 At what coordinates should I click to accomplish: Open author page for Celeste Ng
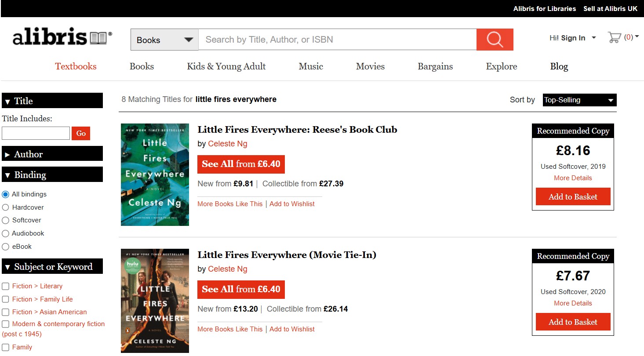(x=228, y=144)
